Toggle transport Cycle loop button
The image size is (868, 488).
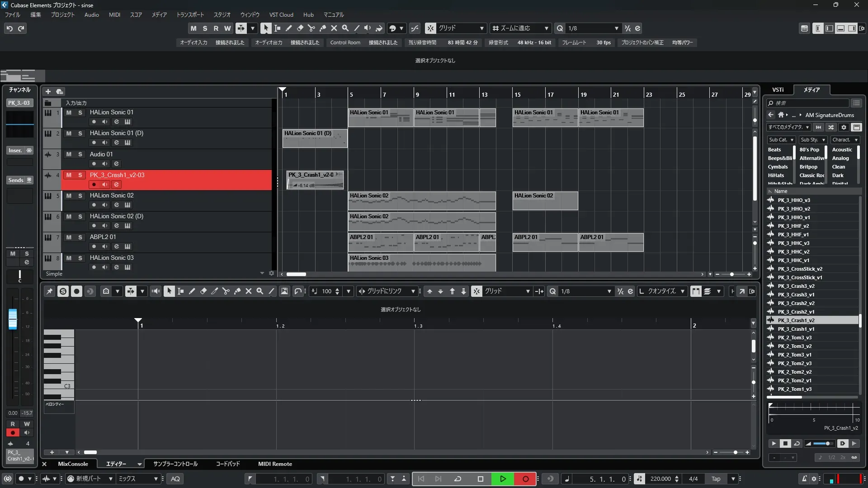click(x=458, y=479)
